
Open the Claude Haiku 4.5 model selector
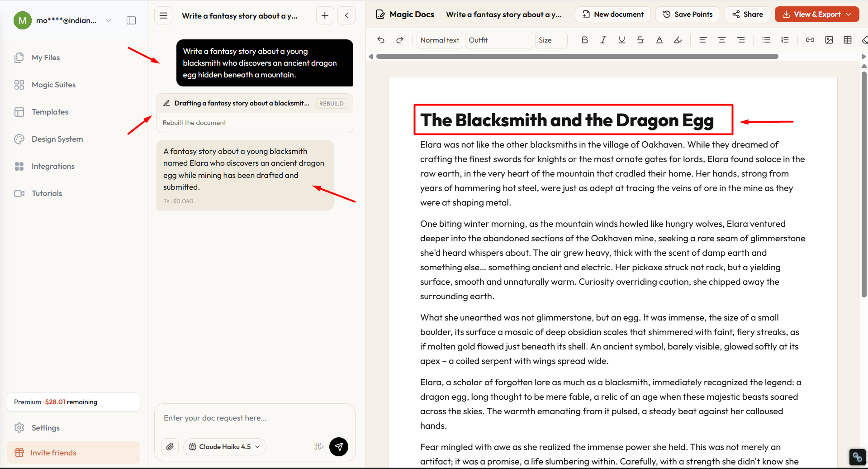click(x=225, y=447)
